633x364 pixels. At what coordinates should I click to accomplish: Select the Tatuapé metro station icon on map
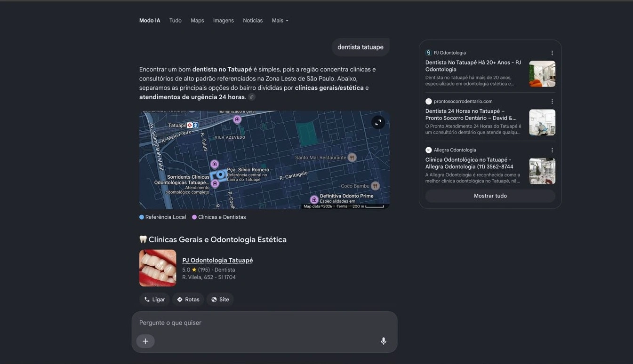pyautogui.click(x=192, y=126)
